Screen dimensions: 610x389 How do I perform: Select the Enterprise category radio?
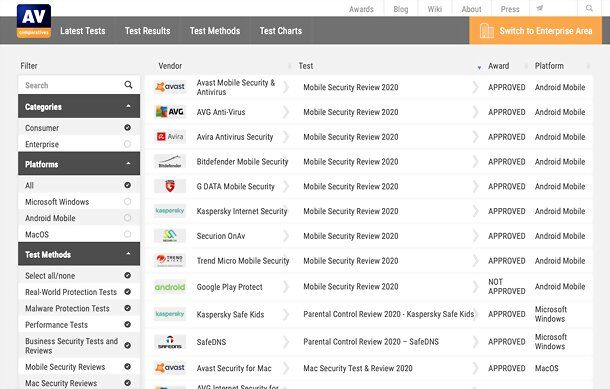click(127, 144)
